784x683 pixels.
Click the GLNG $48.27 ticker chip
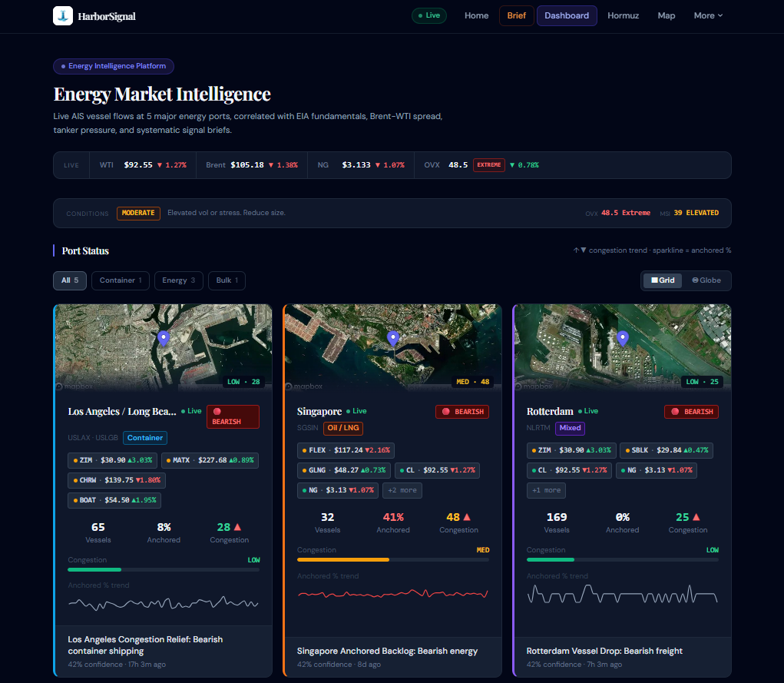[x=344, y=470]
